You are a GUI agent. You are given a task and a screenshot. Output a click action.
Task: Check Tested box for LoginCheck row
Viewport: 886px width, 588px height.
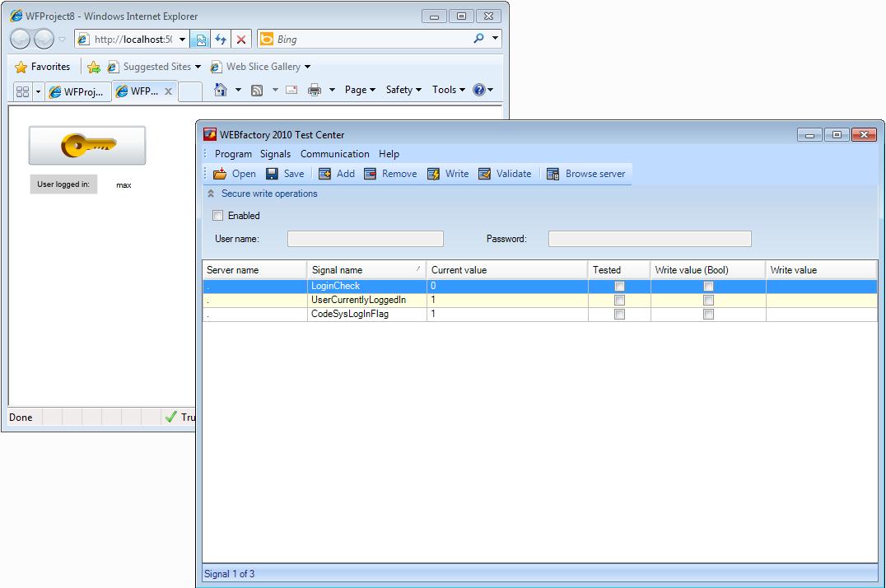coord(619,287)
